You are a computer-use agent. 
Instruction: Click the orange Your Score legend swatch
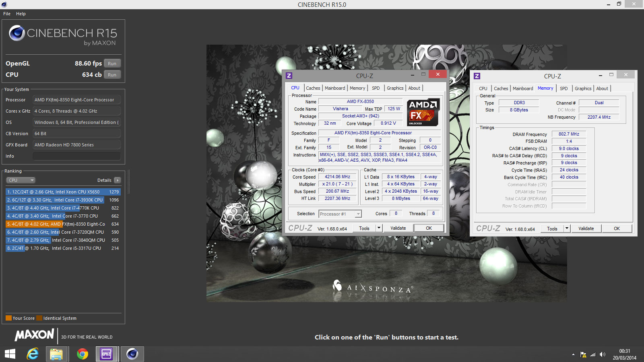[8, 318]
